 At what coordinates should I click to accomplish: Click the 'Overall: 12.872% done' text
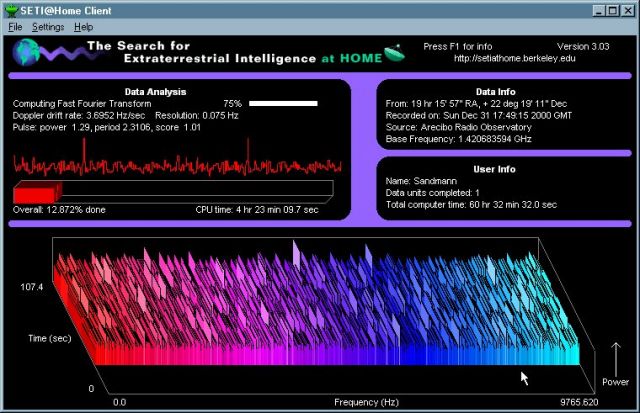59,210
